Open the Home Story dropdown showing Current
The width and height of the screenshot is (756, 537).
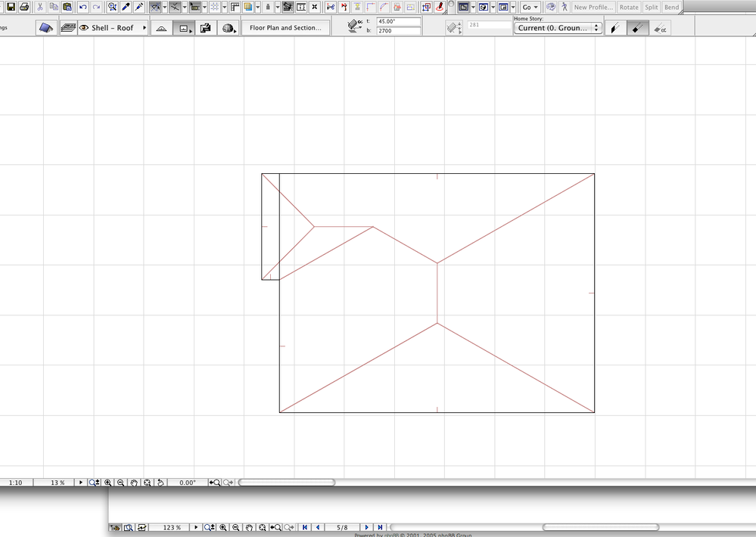(557, 27)
